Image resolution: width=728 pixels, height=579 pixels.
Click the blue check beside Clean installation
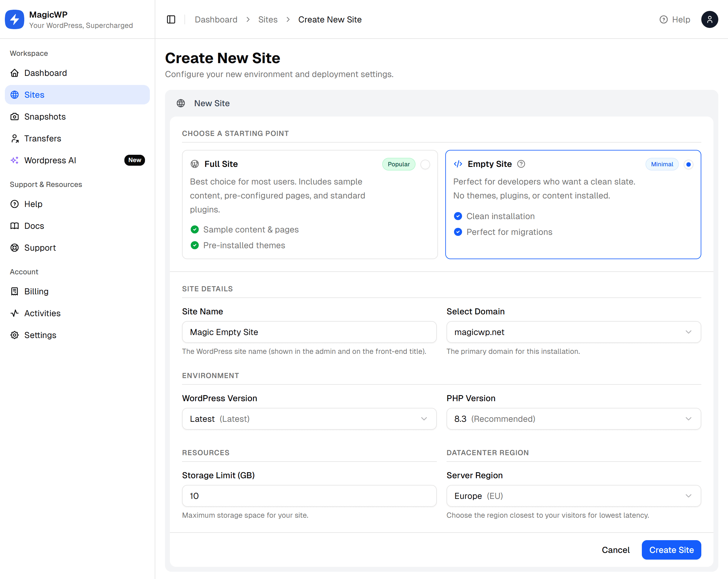(x=458, y=216)
